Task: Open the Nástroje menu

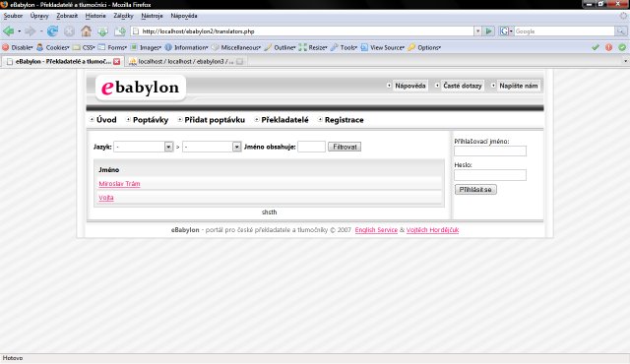Action: point(152,16)
